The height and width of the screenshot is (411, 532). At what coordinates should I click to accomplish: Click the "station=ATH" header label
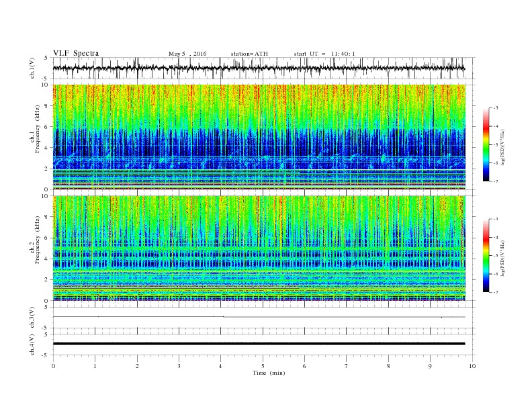[x=249, y=54]
